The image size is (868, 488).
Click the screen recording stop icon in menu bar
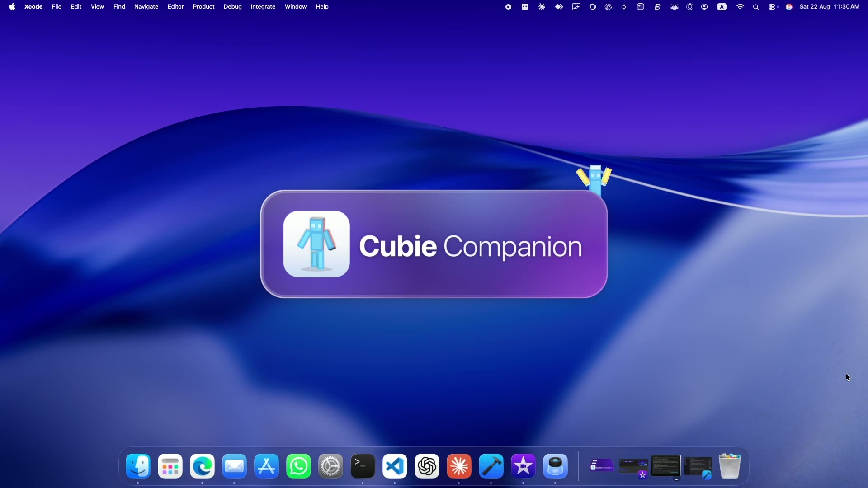[508, 7]
